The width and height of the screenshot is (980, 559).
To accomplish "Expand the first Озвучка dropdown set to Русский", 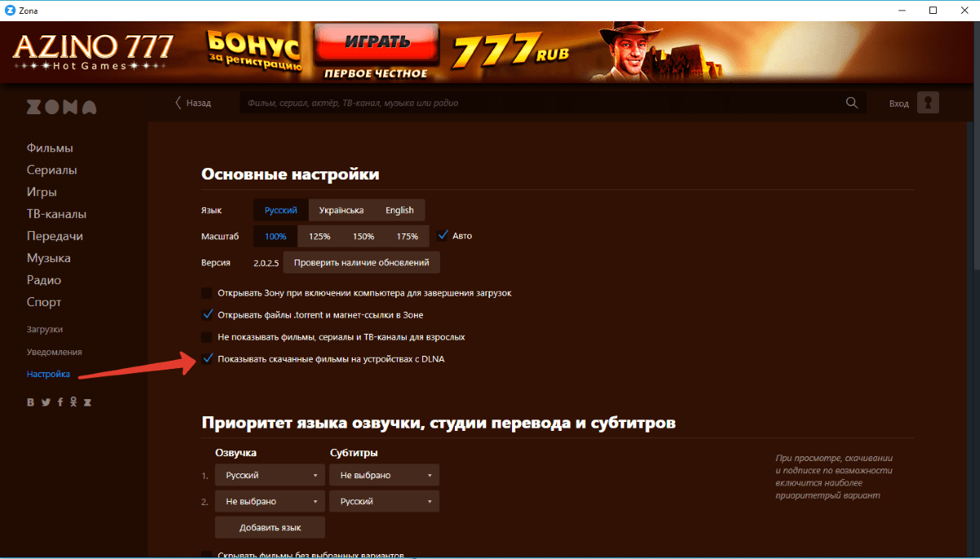I will (x=269, y=475).
